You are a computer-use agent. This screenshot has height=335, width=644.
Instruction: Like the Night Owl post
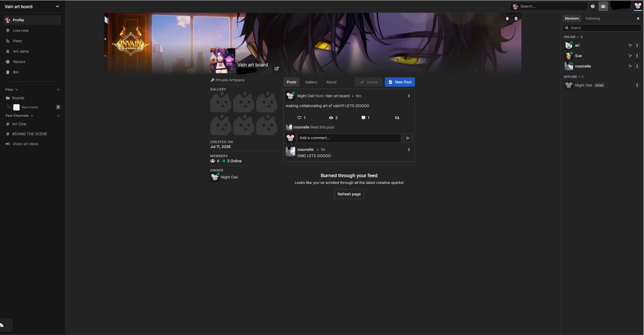tap(299, 117)
